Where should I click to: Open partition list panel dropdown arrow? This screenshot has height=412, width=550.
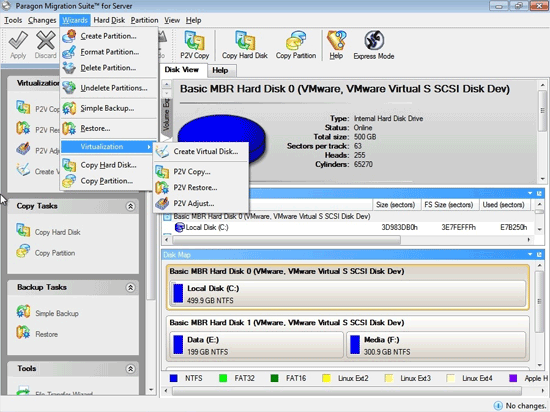(x=530, y=193)
